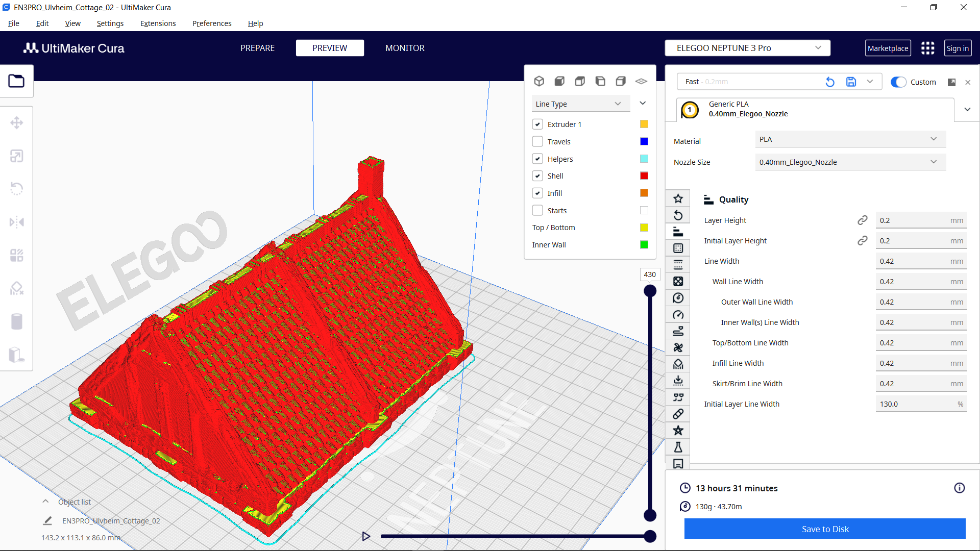Open the Mirror tool
Screen dimensions: 980x551
[x=17, y=222]
